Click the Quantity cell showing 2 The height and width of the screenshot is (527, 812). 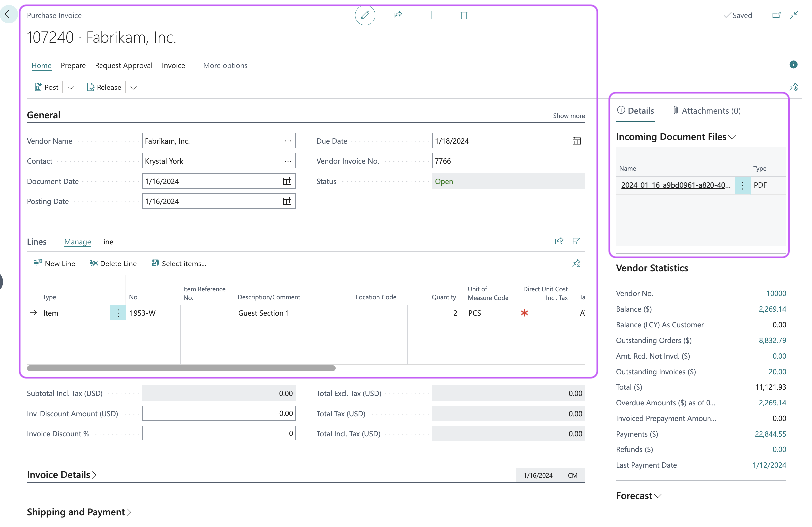click(x=436, y=313)
